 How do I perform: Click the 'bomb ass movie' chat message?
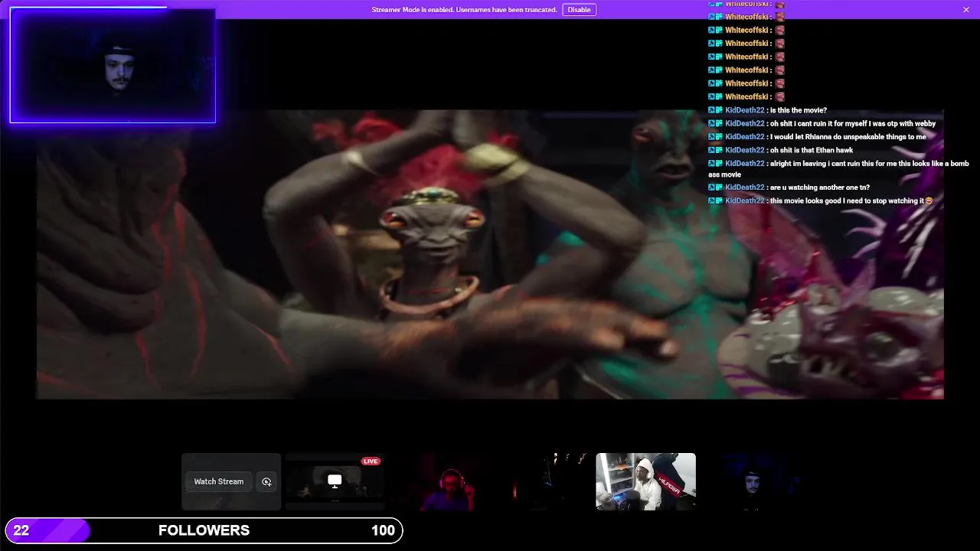point(839,168)
